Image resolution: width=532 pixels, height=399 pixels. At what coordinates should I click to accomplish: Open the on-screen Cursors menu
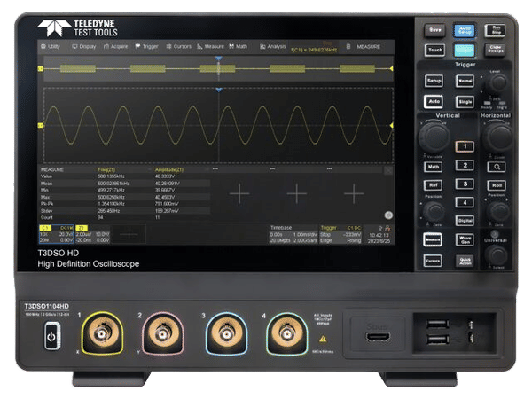pyautogui.click(x=178, y=46)
